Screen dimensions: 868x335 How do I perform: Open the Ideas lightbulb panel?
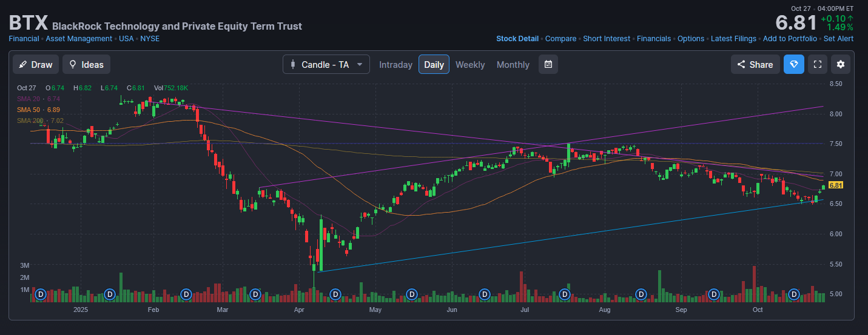86,64
